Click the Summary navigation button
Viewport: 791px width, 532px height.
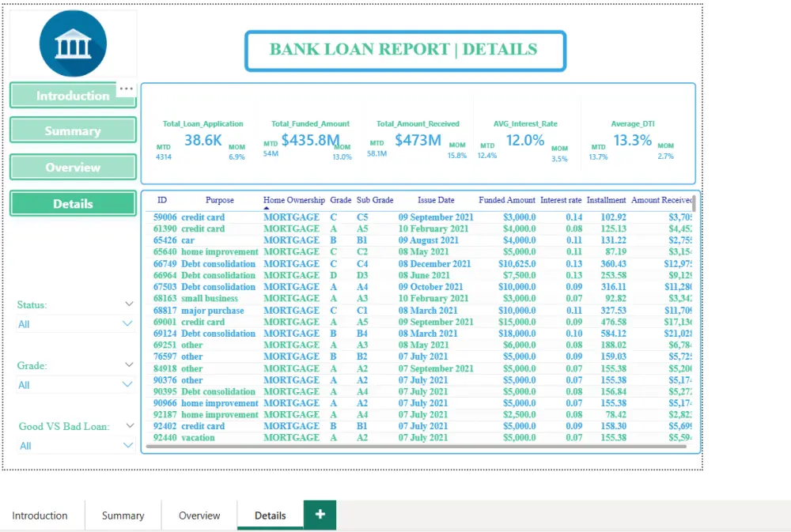(x=73, y=130)
